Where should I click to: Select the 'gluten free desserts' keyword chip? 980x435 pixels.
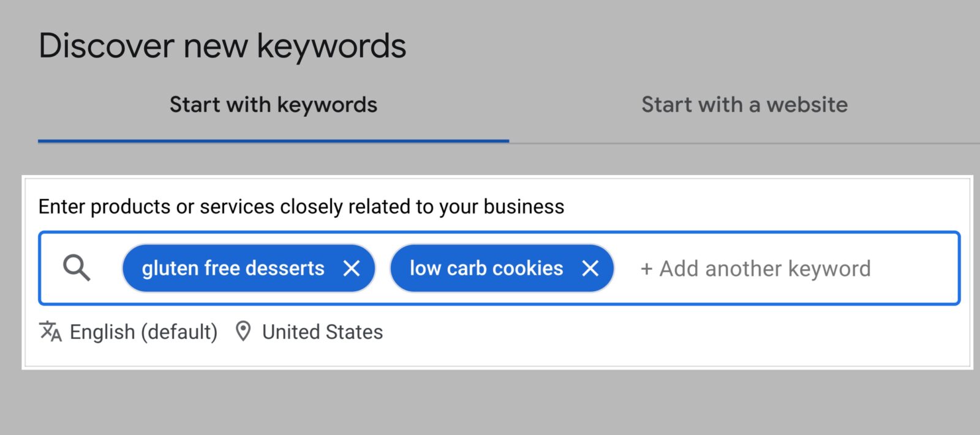point(233,268)
